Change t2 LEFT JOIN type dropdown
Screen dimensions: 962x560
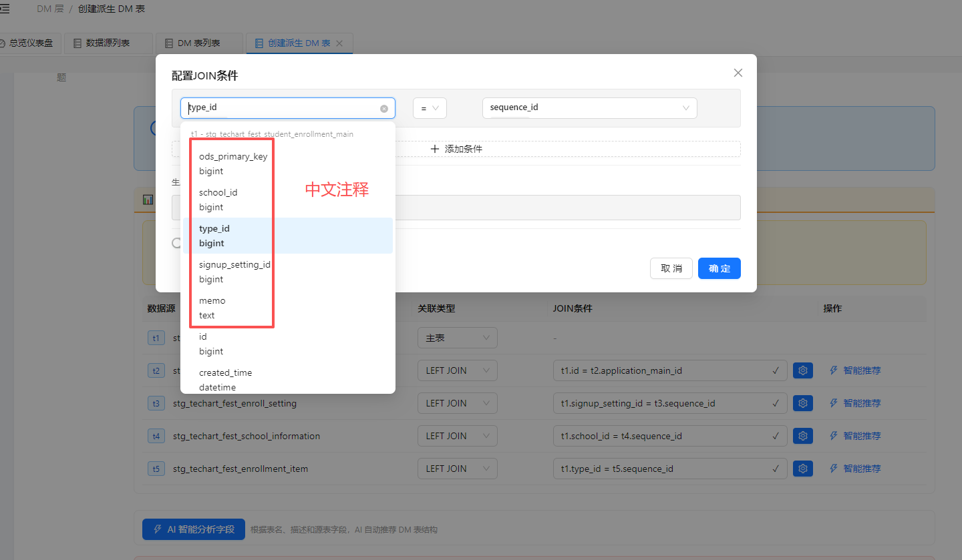coord(457,370)
